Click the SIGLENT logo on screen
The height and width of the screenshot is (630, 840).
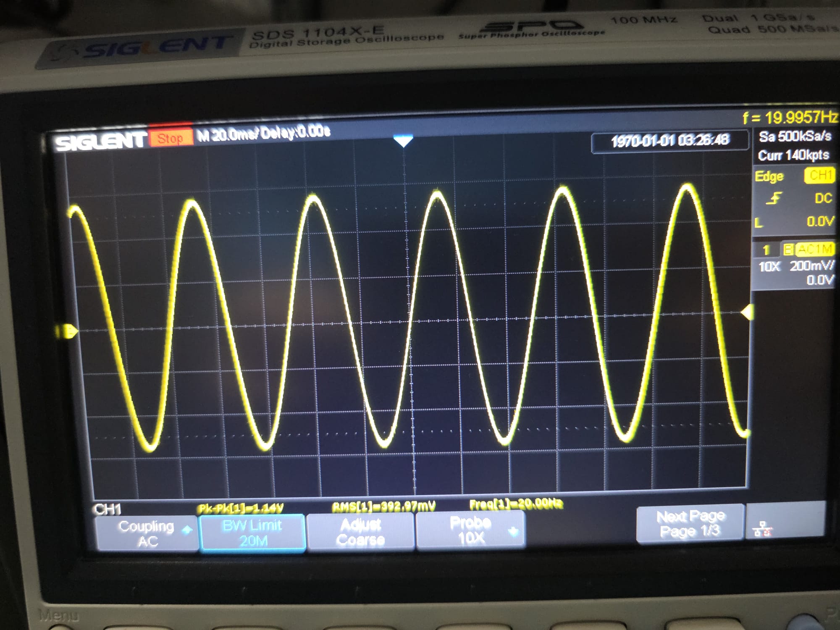[x=100, y=142]
